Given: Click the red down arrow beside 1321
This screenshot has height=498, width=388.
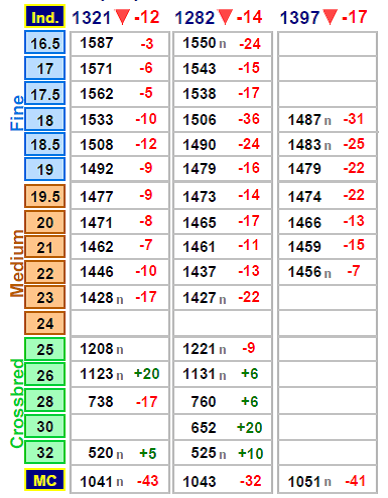Looking at the screenshot, I should point(122,17).
